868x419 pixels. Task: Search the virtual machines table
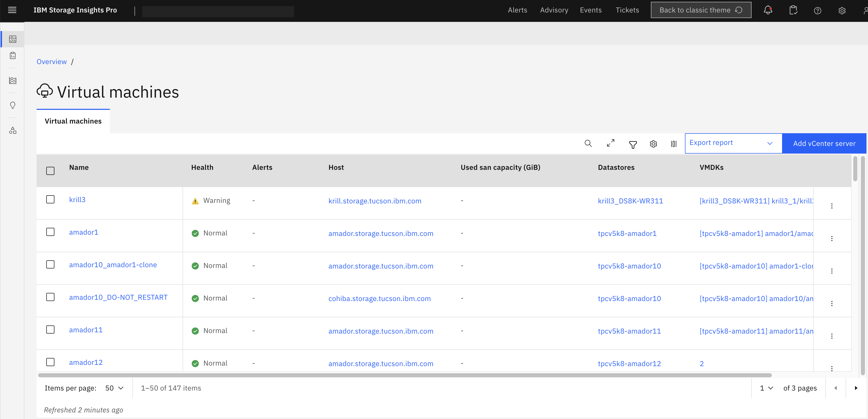(588, 144)
